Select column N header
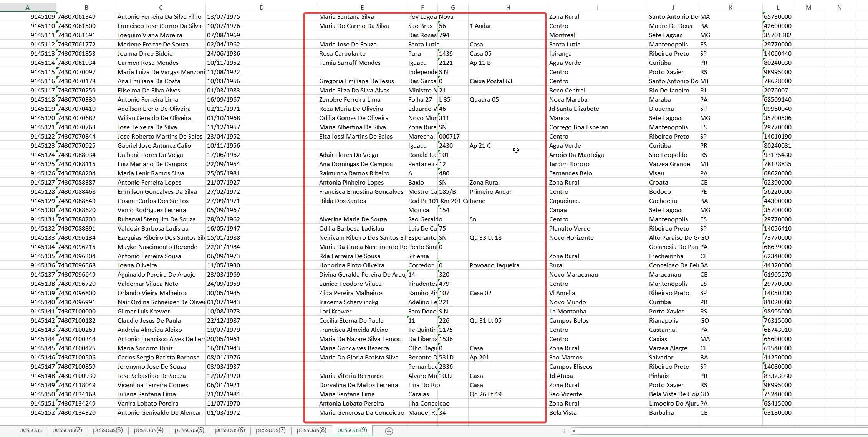868x437 pixels. pos(839,7)
